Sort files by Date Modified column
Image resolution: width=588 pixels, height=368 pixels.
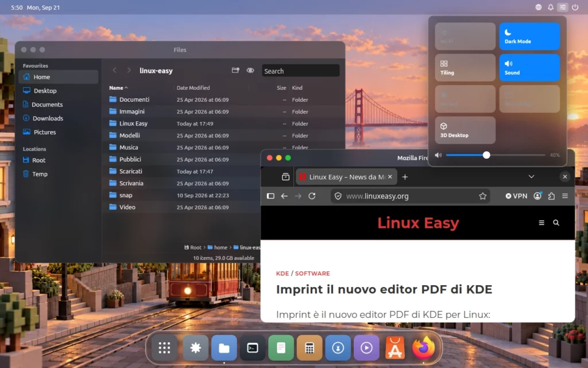(x=193, y=88)
